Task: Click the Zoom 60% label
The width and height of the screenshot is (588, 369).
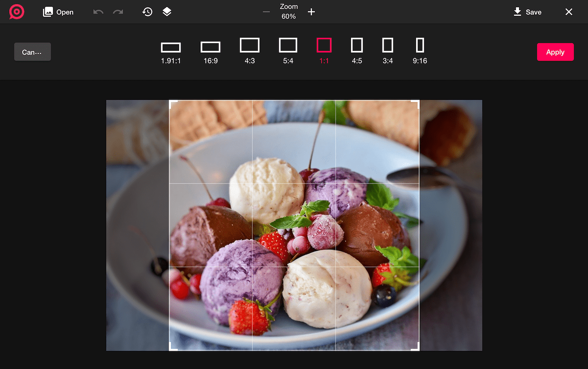Action: tap(288, 11)
